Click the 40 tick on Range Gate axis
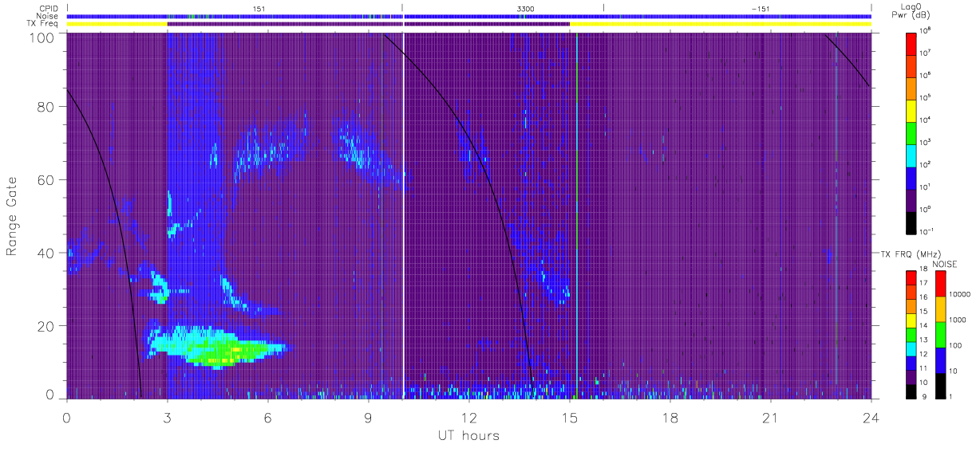980x452 pixels. pos(47,253)
